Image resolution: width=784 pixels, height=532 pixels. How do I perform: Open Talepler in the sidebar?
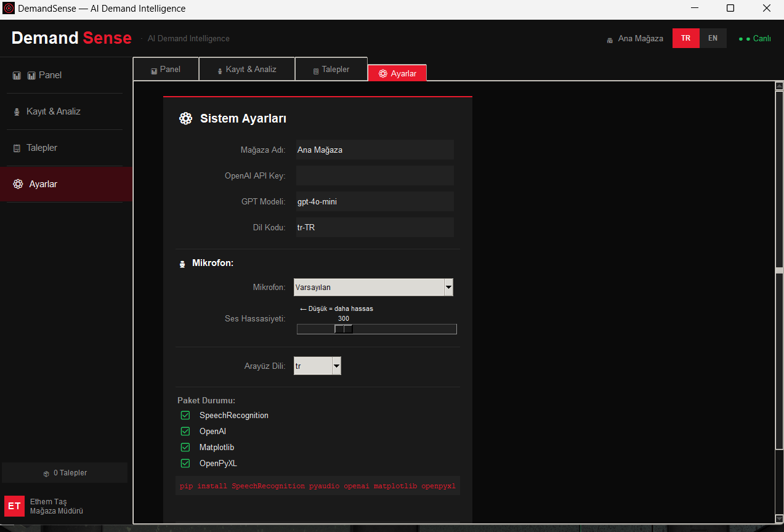pyautogui.click(x=66, y=148)
